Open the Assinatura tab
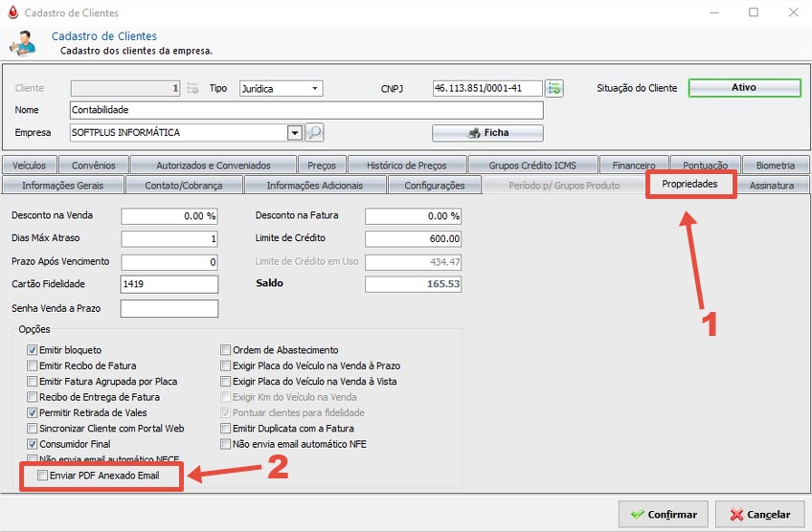 [772, 186]
